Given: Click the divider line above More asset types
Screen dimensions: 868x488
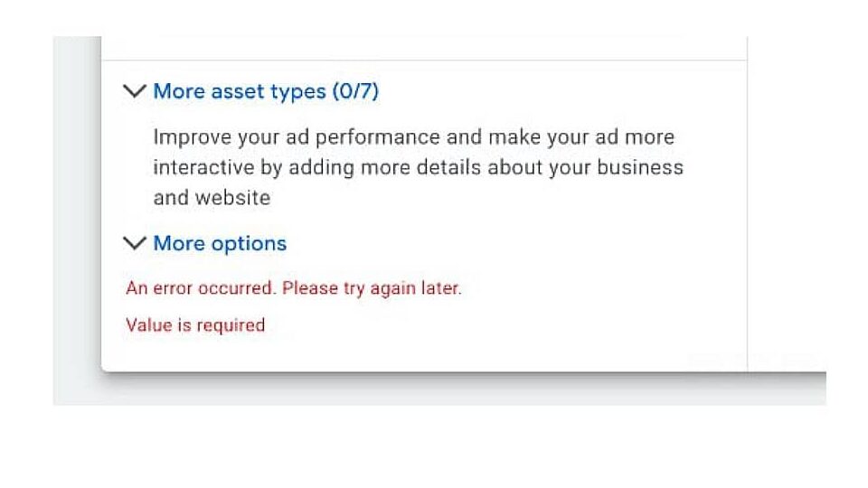Looking at the screenshot, I should (x=425, y=61).
